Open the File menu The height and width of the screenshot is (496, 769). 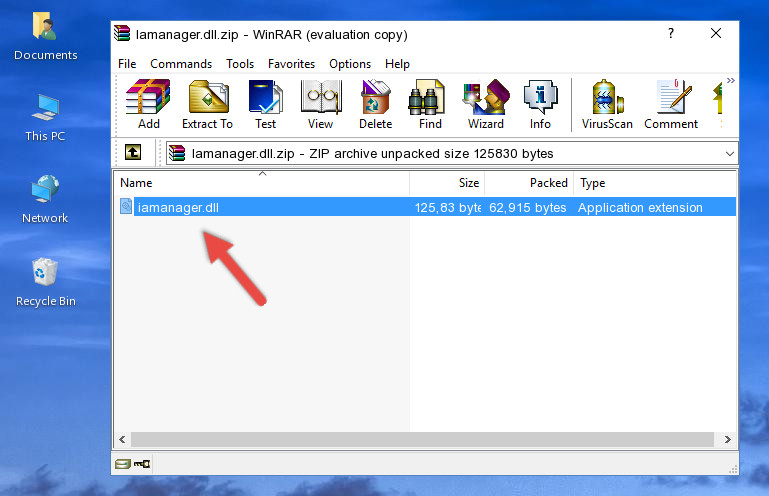(127, 64)
